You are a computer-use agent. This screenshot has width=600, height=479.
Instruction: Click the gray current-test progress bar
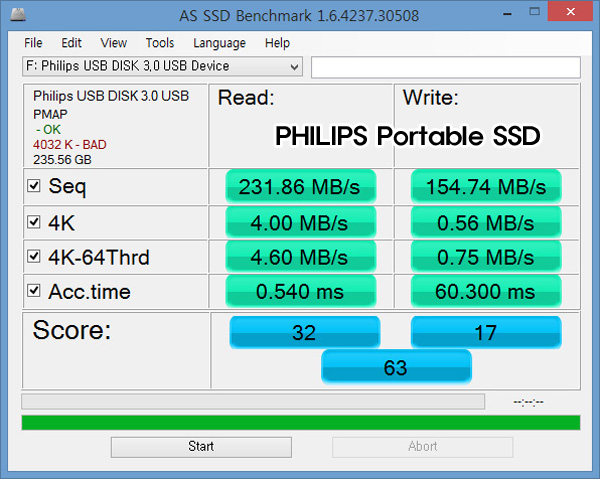pyautogui.click(x=253, y=402)
